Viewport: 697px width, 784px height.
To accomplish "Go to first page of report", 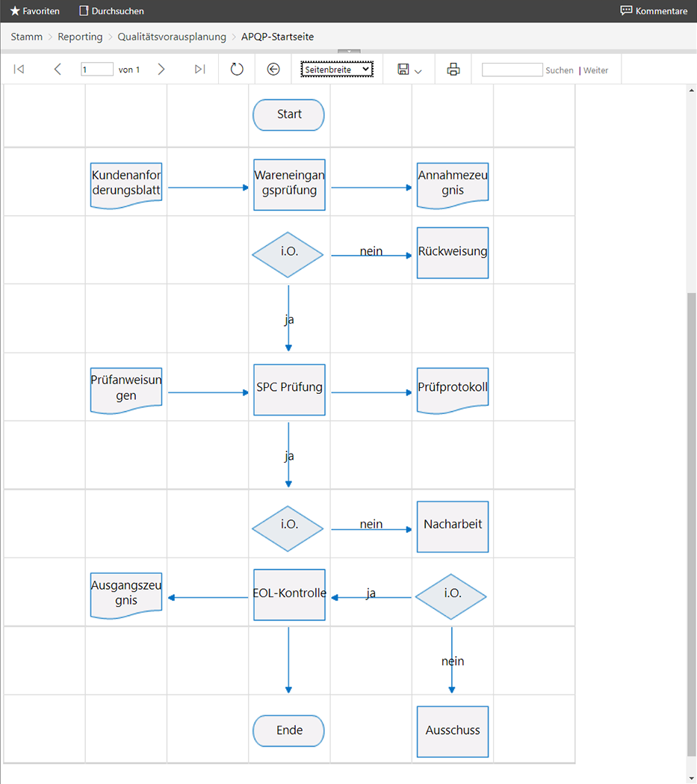I will [x=19, y=70].
